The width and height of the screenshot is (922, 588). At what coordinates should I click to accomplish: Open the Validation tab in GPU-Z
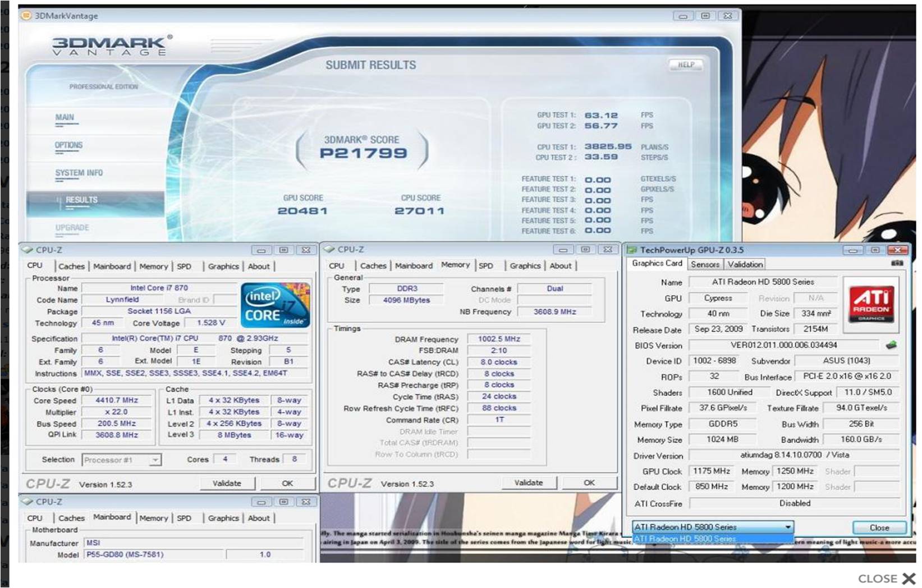pos(745,264)
